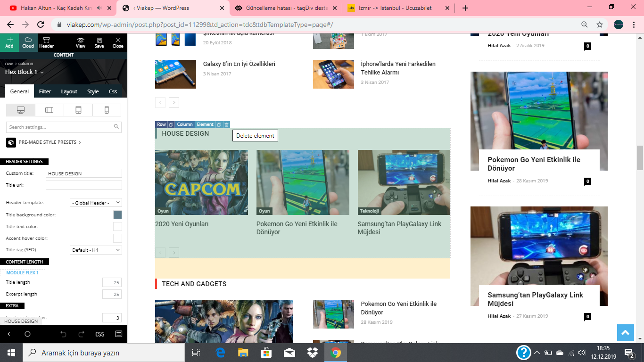Screen dimensions: 644x362
Task: Click the previous arrow below the Galaxy 8 list
Action: [160, 102]
